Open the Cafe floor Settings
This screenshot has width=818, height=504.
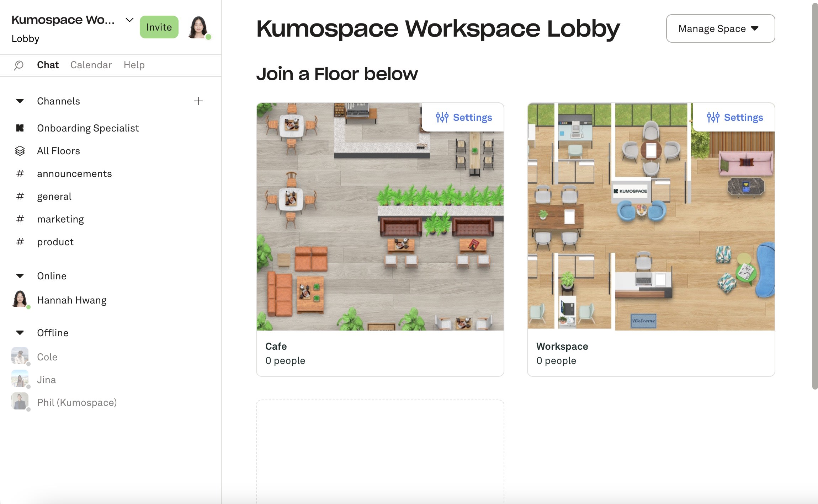tap(464, 117)
